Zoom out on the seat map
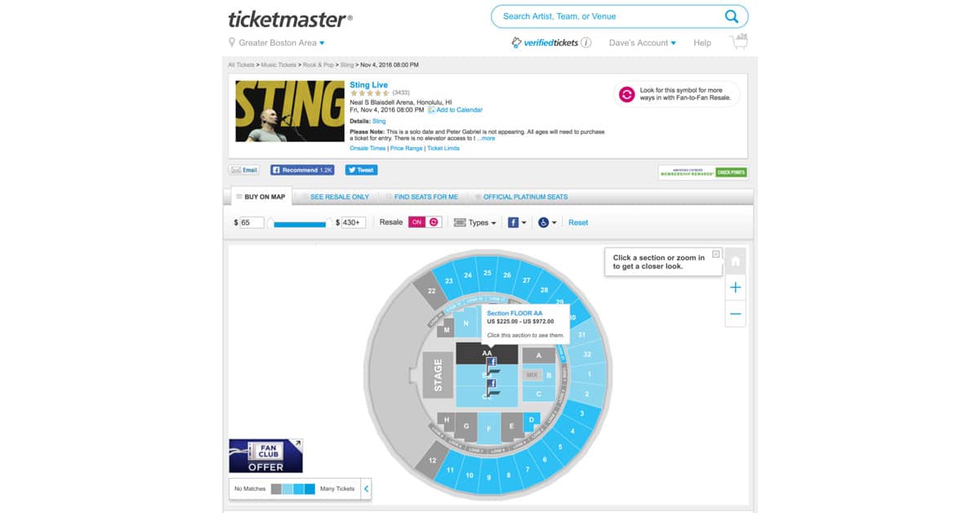Viewport: 980px width, 513px height. click(735, 314)
